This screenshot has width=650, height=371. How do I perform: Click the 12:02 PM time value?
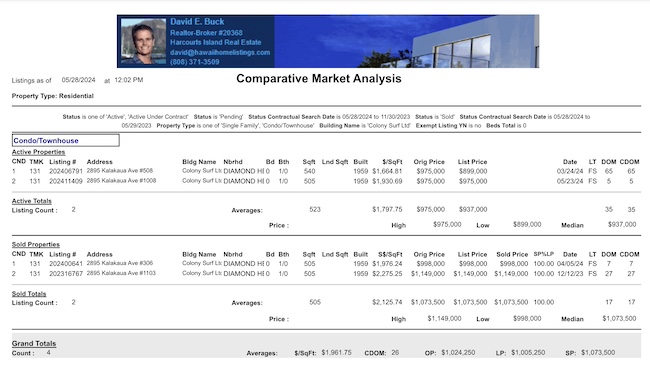point(129,80)
